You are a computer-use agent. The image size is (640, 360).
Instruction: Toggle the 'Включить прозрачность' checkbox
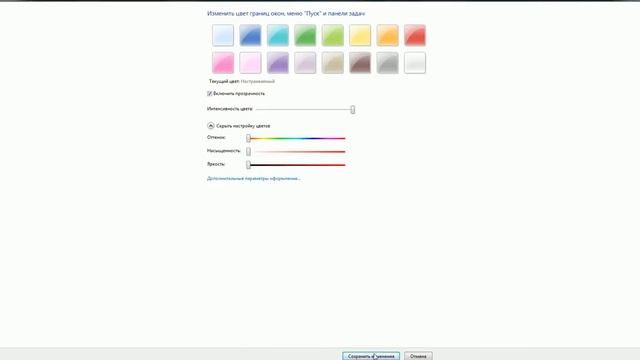click(x=209, y=93)
